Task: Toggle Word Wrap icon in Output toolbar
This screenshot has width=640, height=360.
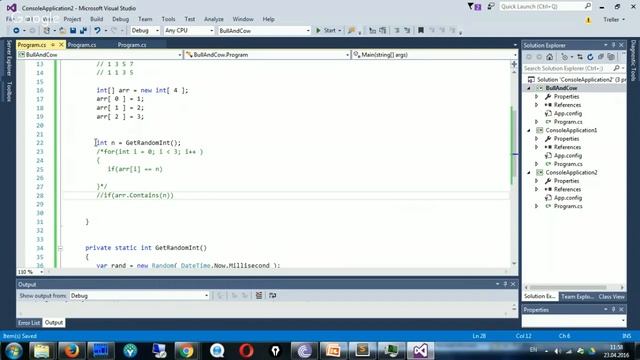Action: [273, 296]
